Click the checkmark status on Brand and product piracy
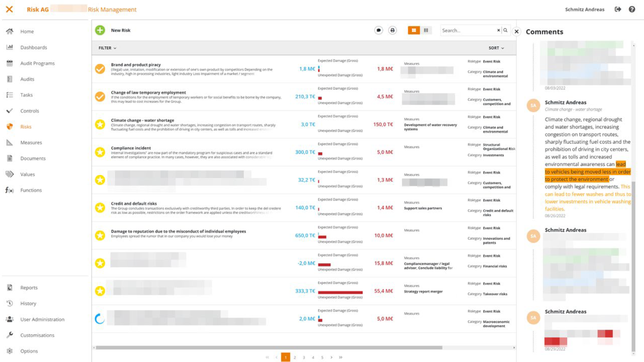This screenshot has width=644, height=362. [100, 69]
